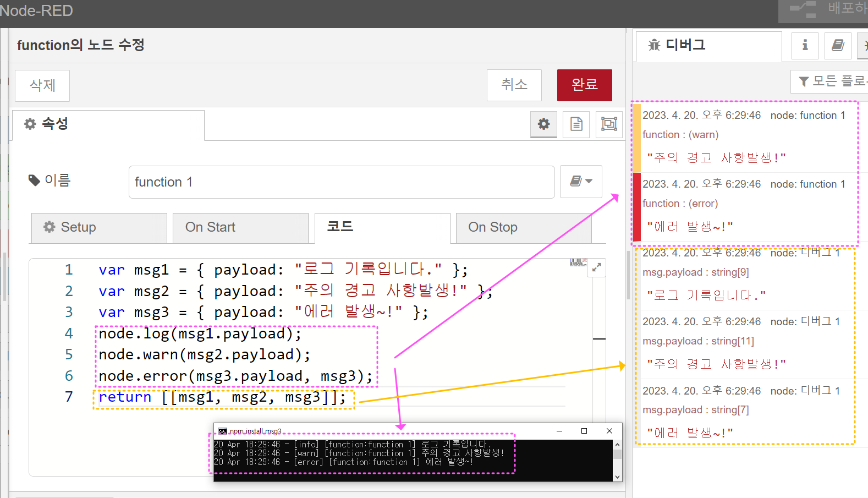Click the Done (완료) button
The height and width of the screenshot is (498, 868).
(x=584, y=85)
